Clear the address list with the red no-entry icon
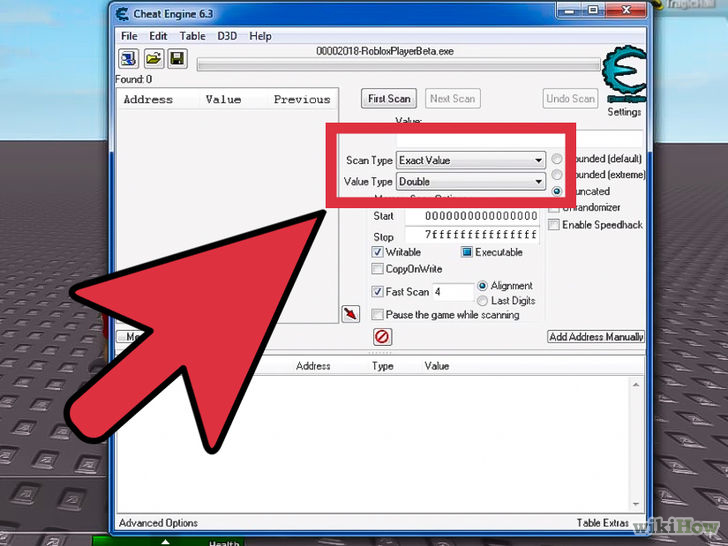 click(x=382, y=337)
